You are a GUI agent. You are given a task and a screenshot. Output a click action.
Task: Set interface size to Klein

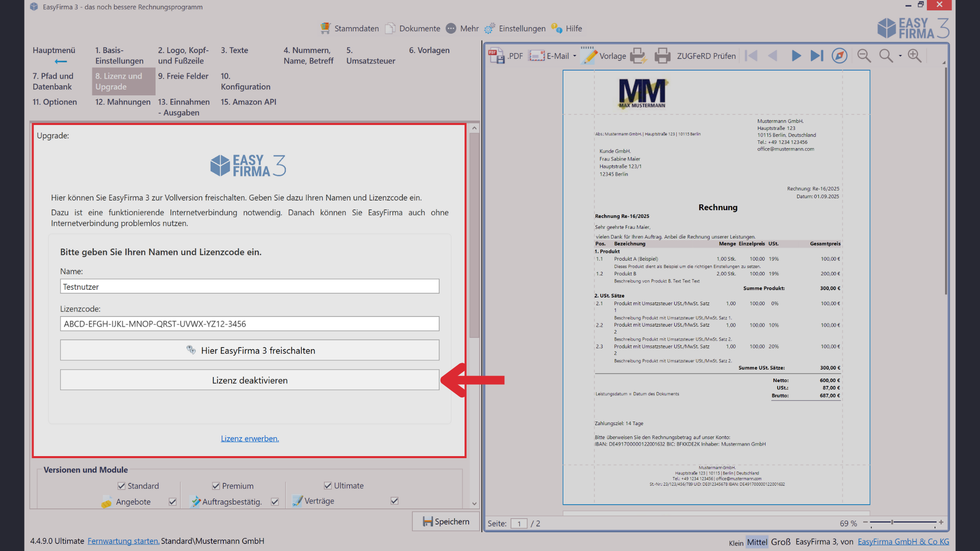[x=736, y=543]
